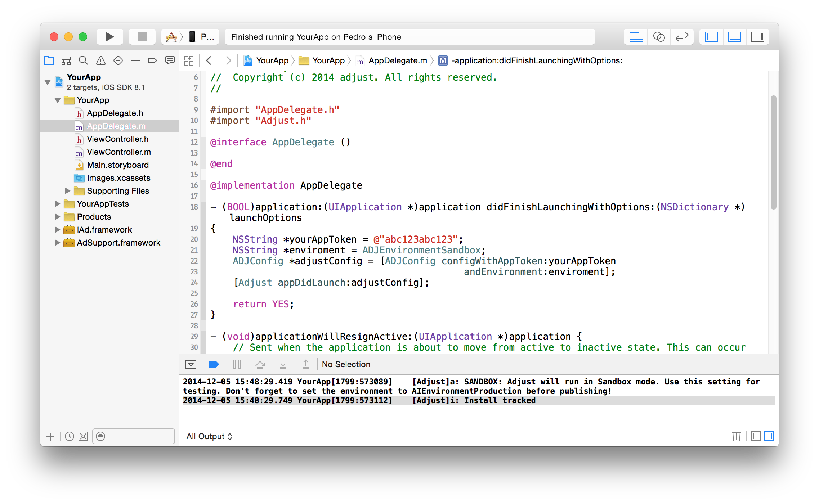Screen dimensions: 819x504
Task: Click the trash icon to clear console
Action: [736, 436]
